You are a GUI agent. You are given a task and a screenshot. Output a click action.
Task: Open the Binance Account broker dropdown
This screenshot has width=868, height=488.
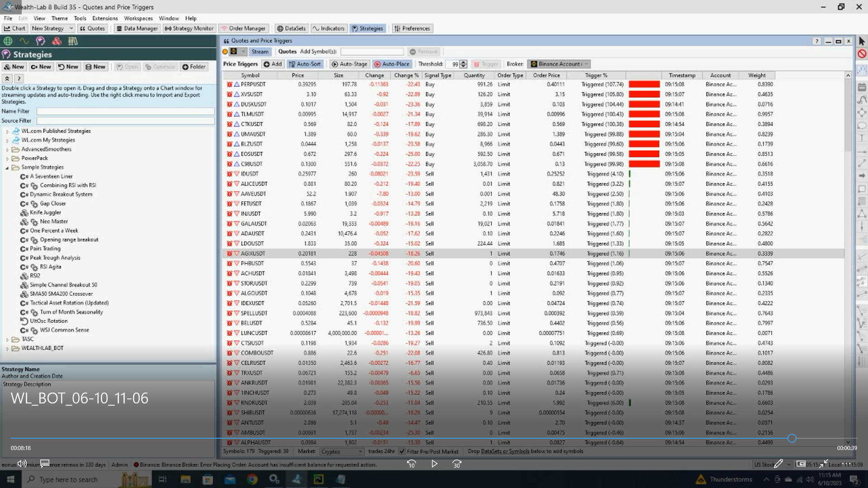point(560,64)
